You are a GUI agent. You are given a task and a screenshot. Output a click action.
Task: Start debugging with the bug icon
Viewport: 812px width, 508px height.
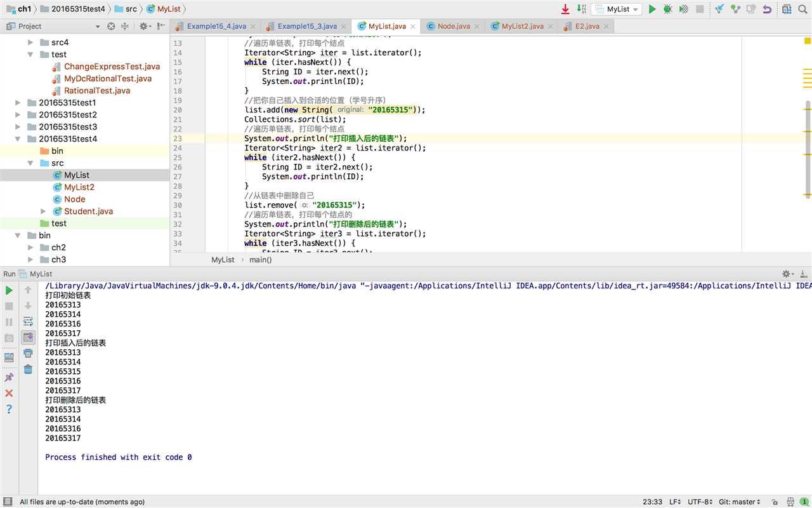(668, 10)
